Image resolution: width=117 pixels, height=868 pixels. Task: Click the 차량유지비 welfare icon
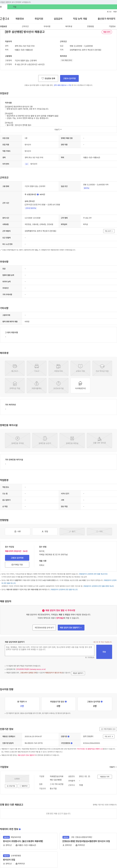[x=58, y=368]
